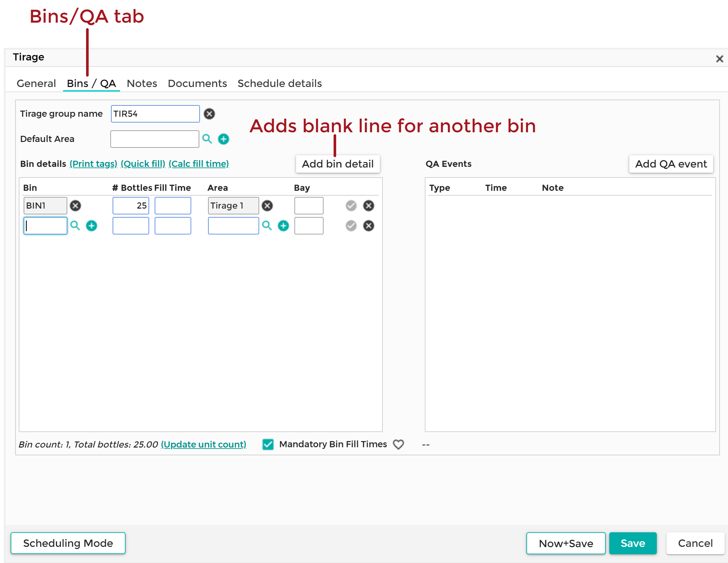Search for an area in the blank row
Viewport: 728px width, 563px height.
click(x=267, y=225)
